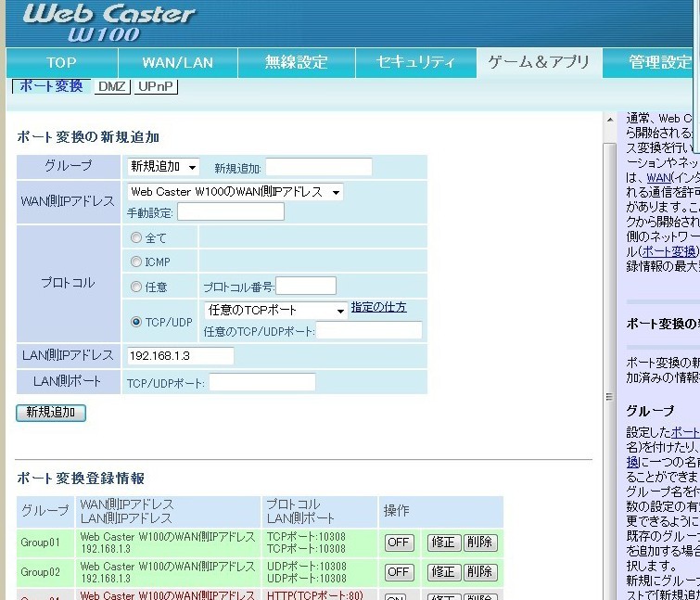Click the new group name field
Viewport: 700px width, 600px height.
pyautogui.click(x=319, y=168)
